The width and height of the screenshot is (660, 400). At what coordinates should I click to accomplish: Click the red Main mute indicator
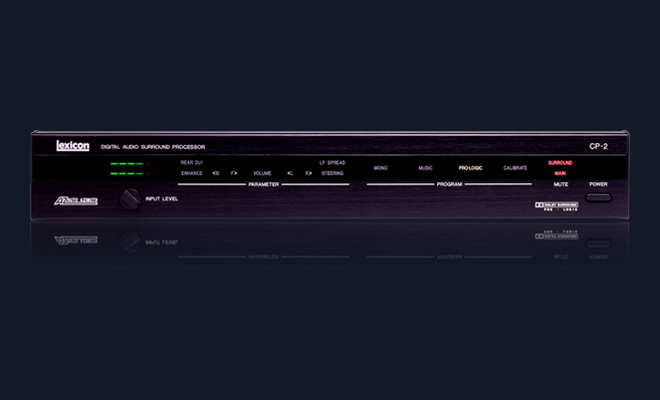[560, 173]
